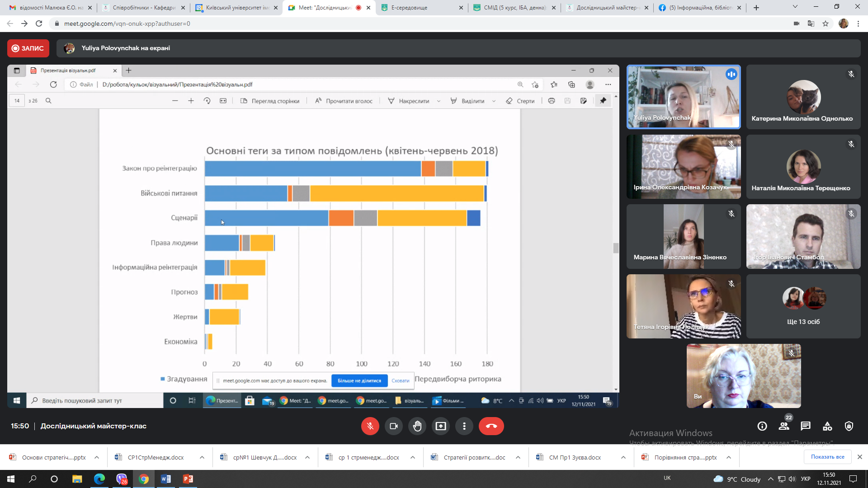868x488 pixels.
Task: Click the Показать все downloads button
Action: coord(827,457)
